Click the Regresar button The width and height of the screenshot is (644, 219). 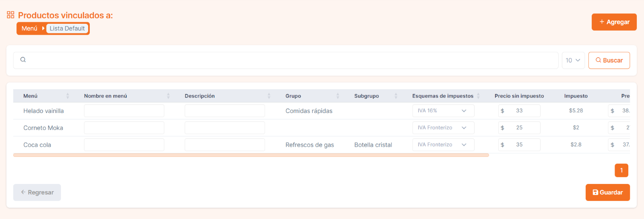point(37,192)
